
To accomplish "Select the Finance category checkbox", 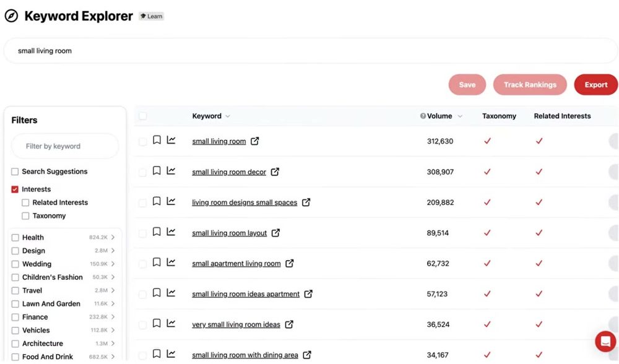I will click(x=15, y=318).
